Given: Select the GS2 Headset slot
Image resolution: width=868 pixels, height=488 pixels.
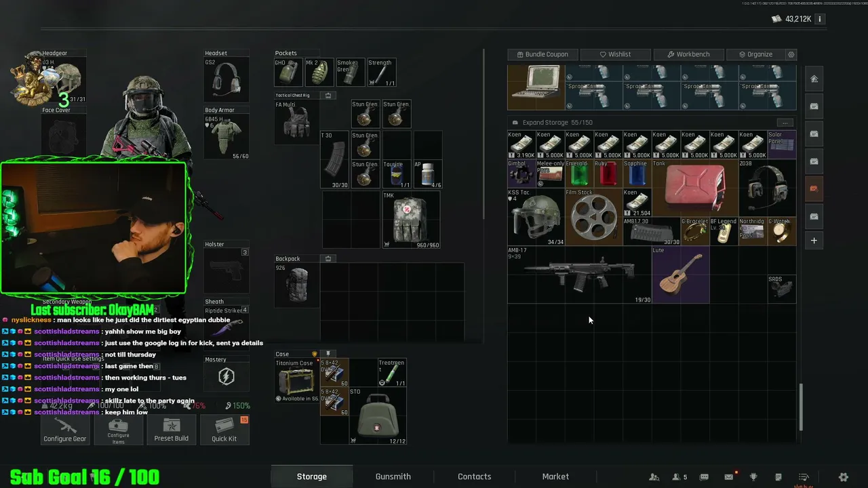Looking at the screenshot, I should coord(226,79).
